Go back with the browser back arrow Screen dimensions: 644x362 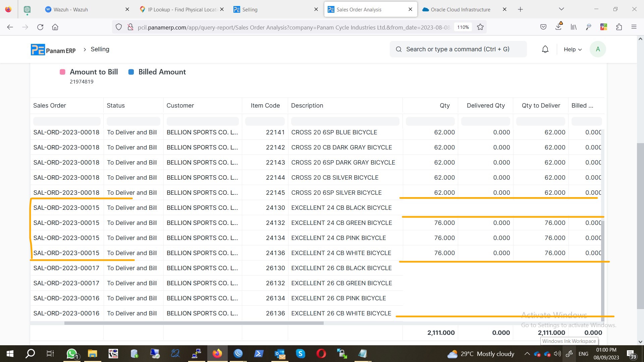tap(10, 27)
